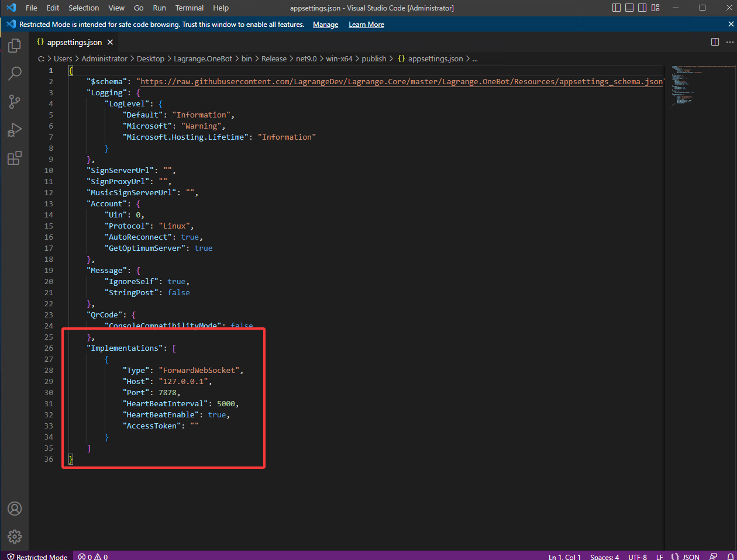The width and height of the screenshot is (737, 560).
Task: Open the Run and Debug view
Action: click(x=15, y=130)
